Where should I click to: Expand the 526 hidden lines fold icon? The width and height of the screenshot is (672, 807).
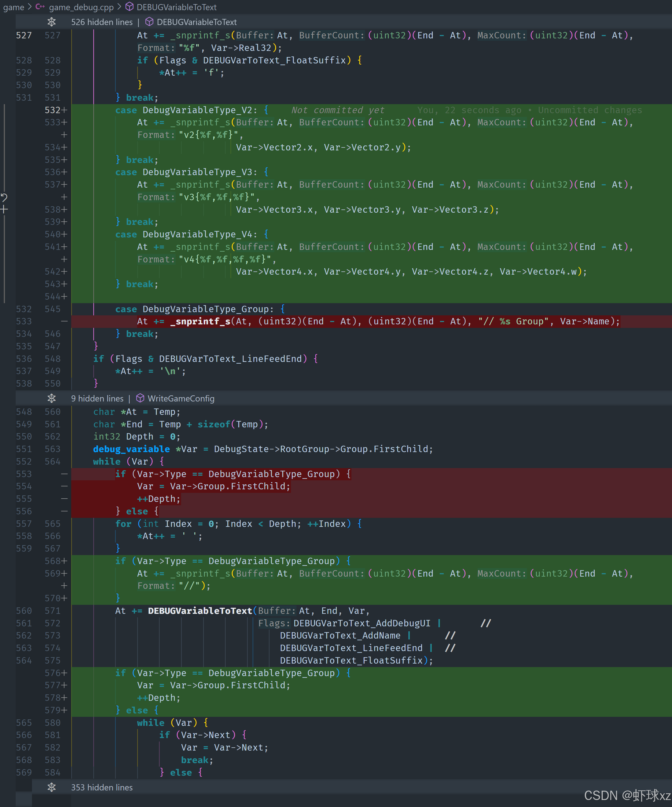click(51, 22)
